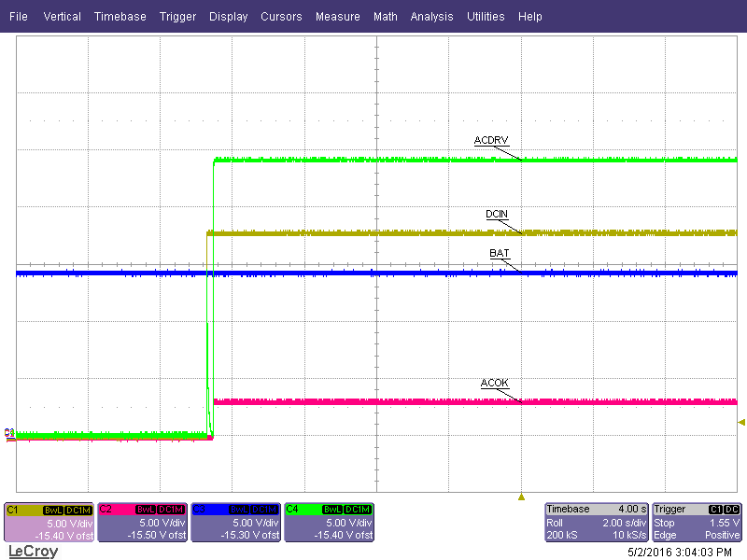Click the C2 -15.50 V offset value
The width and height of the screenshot is (747, 560).
pyautogui.click(x=157, y=535)
